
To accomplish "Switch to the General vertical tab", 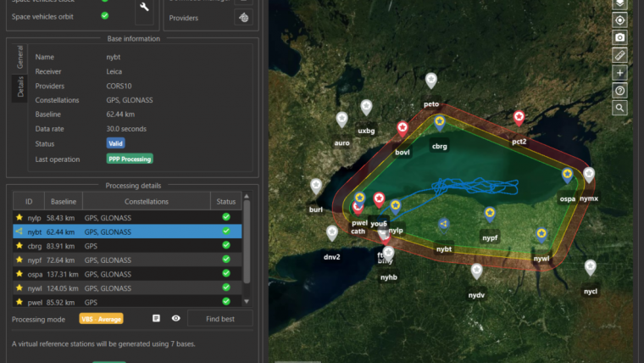I will pyautogui.click(x=19, y=57).
